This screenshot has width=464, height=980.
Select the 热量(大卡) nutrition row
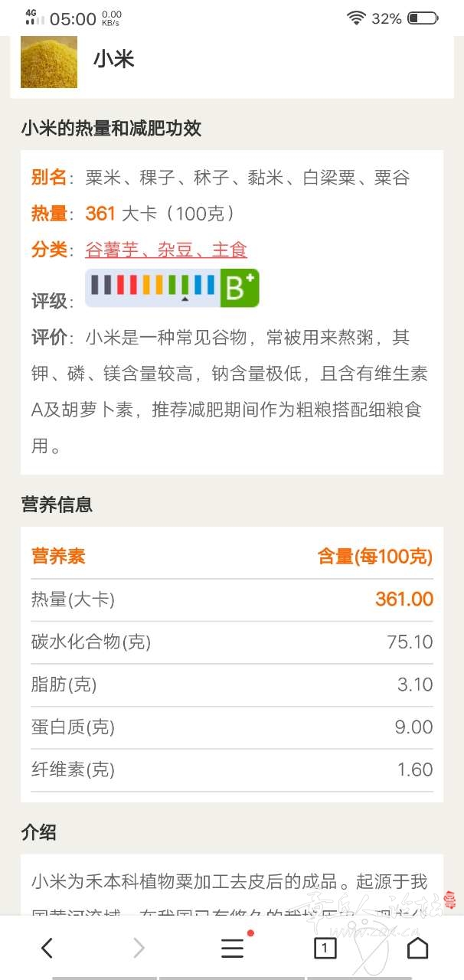tap(232, 599)
